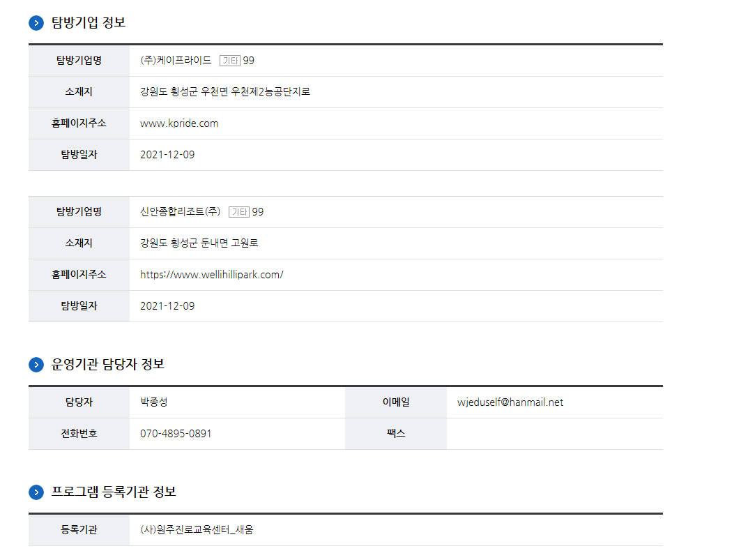Click the 탐방기업 정보 section heading
This screenshot has width=748, height=560.
[x=89, y=23]
